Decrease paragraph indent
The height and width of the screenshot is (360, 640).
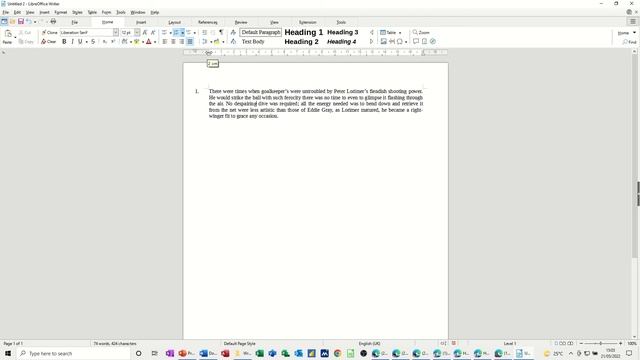pyautogui.click(x=213, y=32)
